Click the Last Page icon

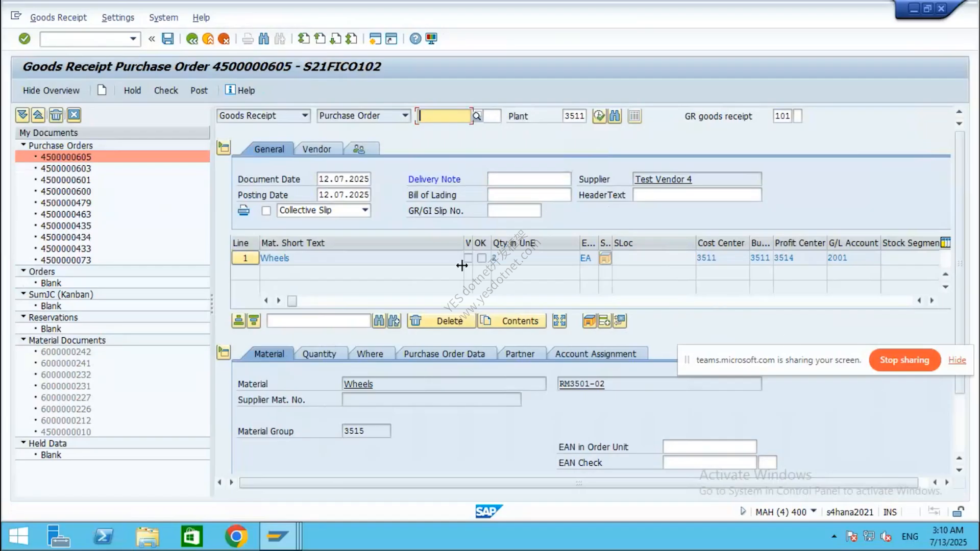(x=351, y=39)
